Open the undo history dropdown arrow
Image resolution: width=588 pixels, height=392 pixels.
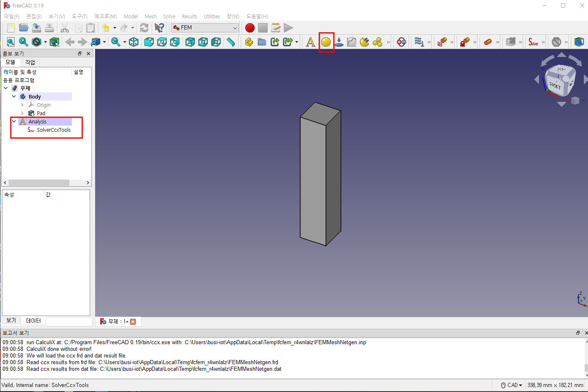[x=115, y=28]
